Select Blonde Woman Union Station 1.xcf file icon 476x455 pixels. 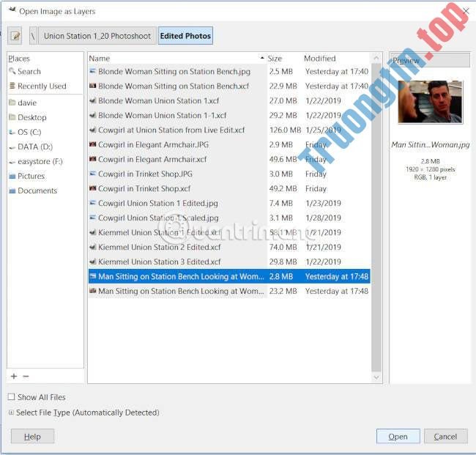92,100
